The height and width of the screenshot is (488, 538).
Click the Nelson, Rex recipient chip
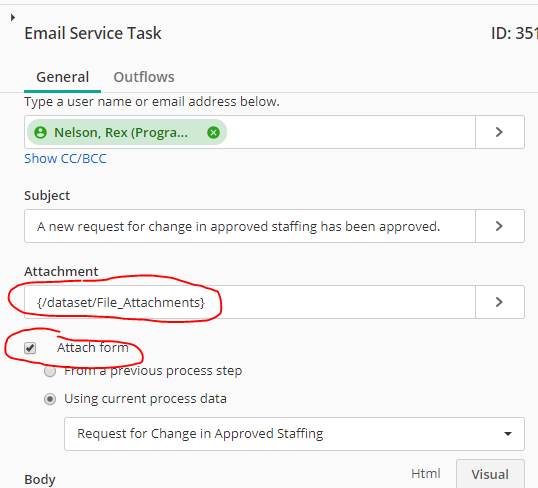[x=127, y=132]
